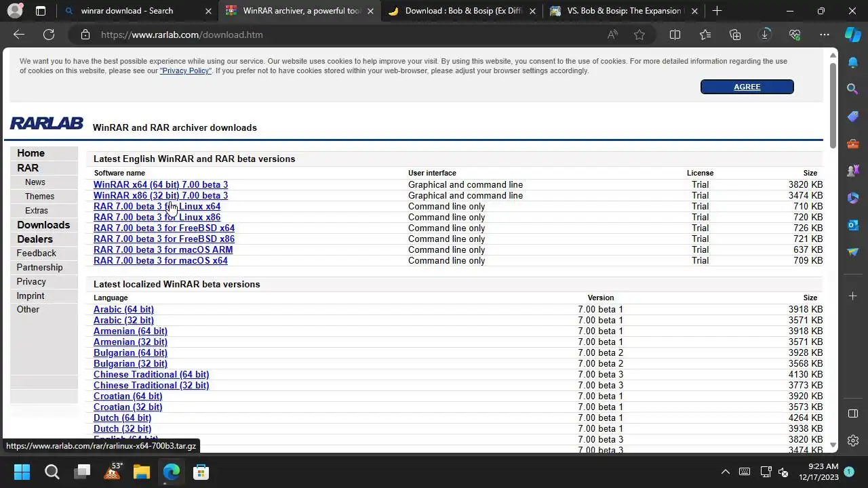868x488 pixels.
Task: Open the Downloads menu item
Action: [43, 225]
